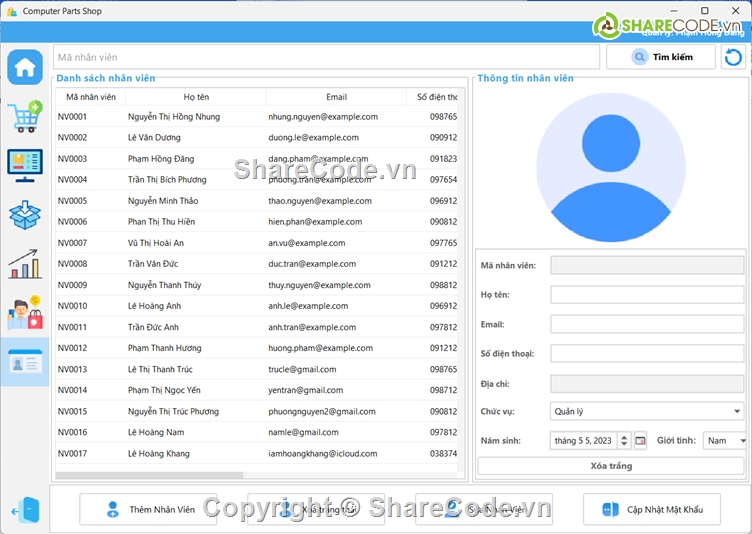This screenshot has width=752, height=534.
Task: Click email huong.pham@example.com
Action: [x=320, y=348]
